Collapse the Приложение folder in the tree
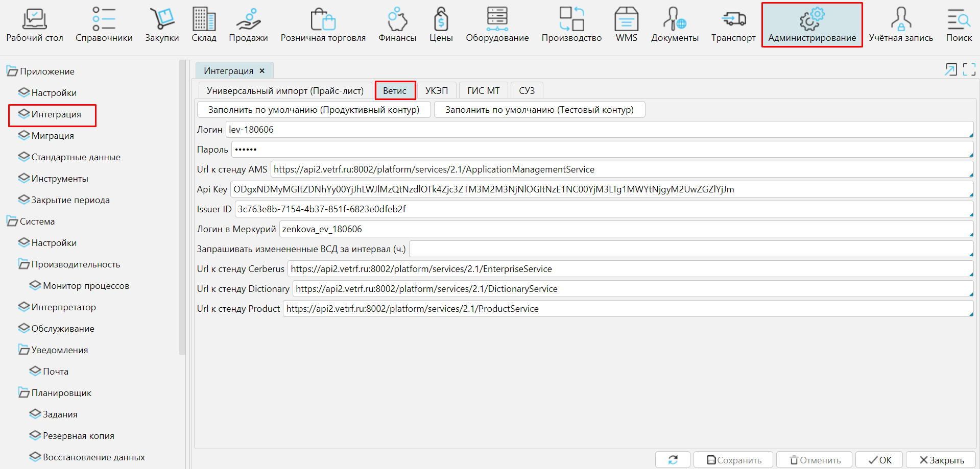The image size is (980, 469). click(x=12, y=71)
